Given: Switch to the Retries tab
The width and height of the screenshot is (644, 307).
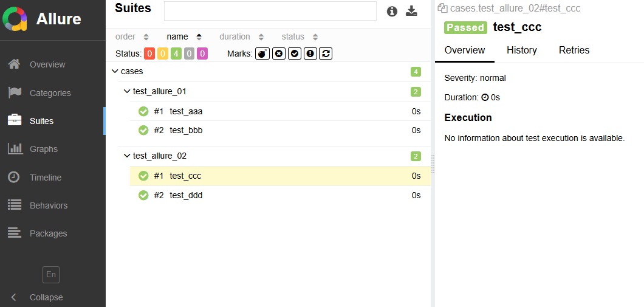Looking at the screenshot, I should point(574,50).
